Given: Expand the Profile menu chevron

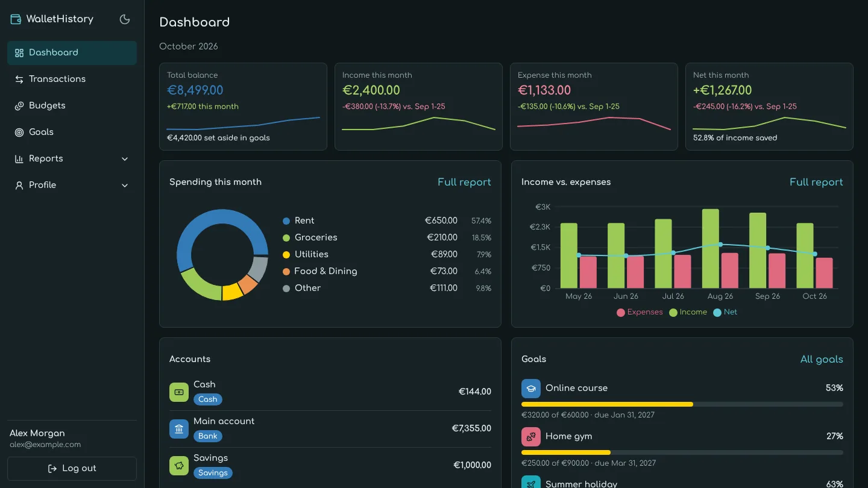Looking at the screenshot, I should pyautogui.click(x=125, y=186).
